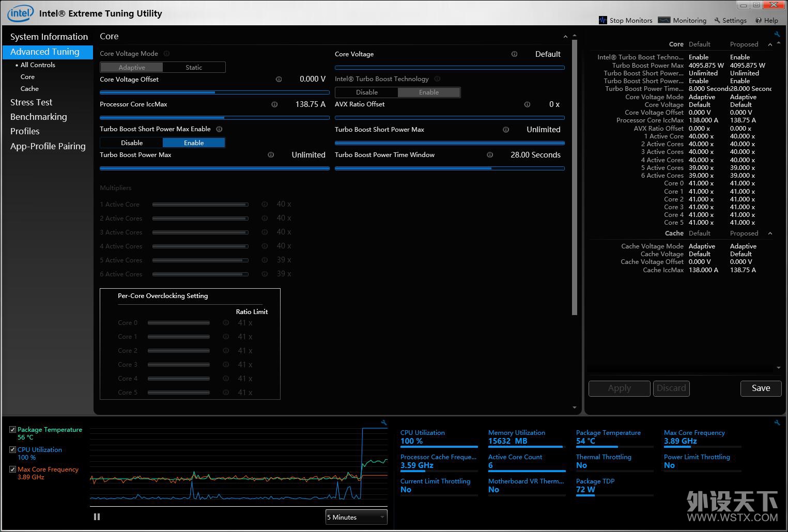Image resolution: width=788 pixels, height=532 pixels.
Task: Enable Intel Turbo Boost Technology
Action: (x=429, y=92)
